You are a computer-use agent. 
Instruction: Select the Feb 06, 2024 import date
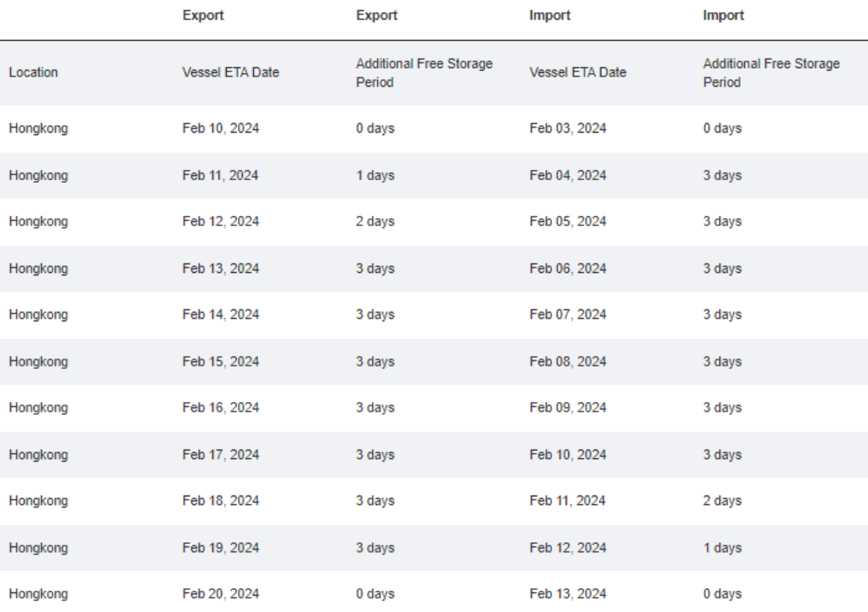pyautogui.click(x=567, y=269)
